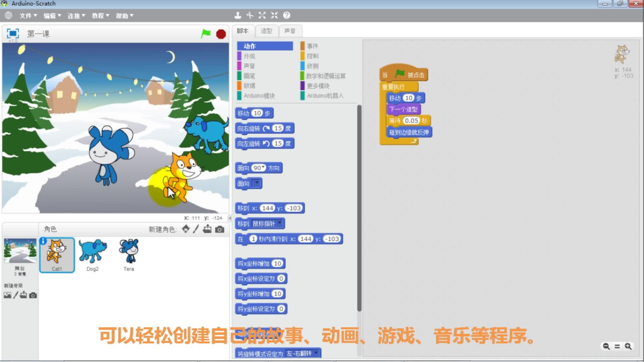
Task: Toggle the full-screen stage view
Action: [x=13, y=34]
